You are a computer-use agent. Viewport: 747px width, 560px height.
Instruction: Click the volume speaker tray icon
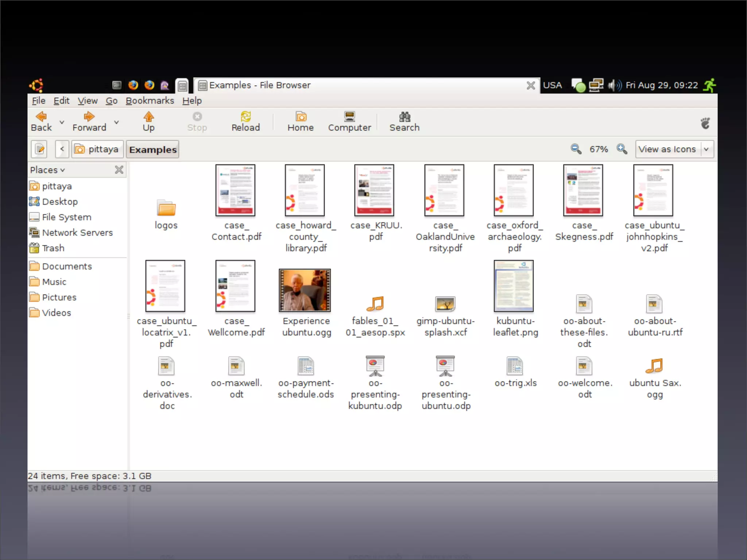click(x=614, y=85)
